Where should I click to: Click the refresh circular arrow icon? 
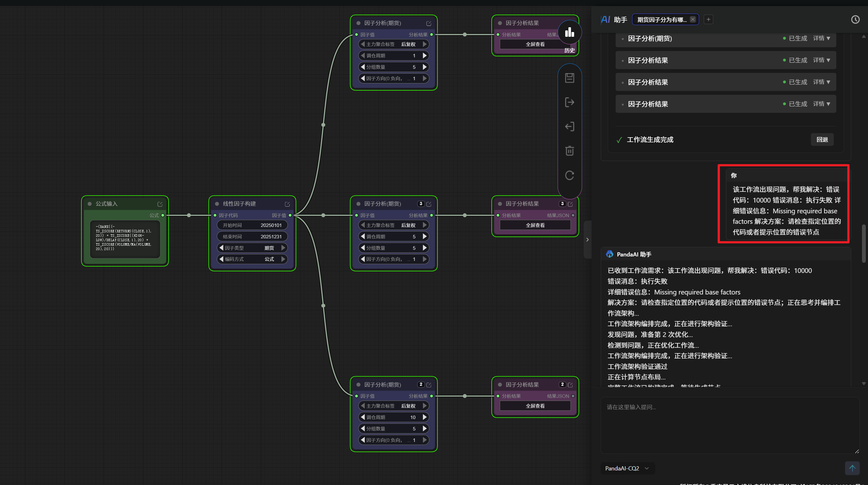coord(569,175)
